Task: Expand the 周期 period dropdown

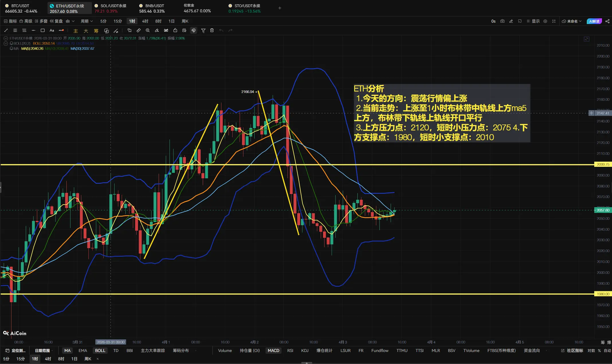Action: [x=86, y=21]
